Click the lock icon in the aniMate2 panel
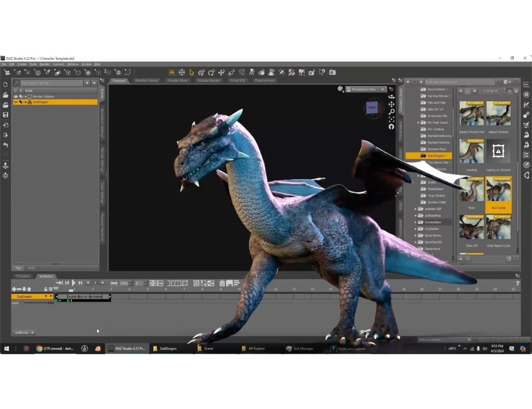Screen dimensions: 532x409 coord(45,289)
